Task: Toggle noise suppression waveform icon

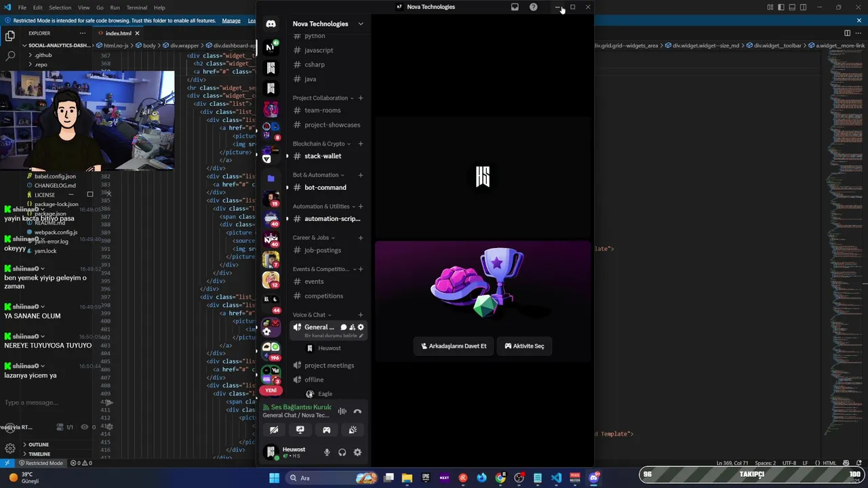Action: tap(342, 411)
